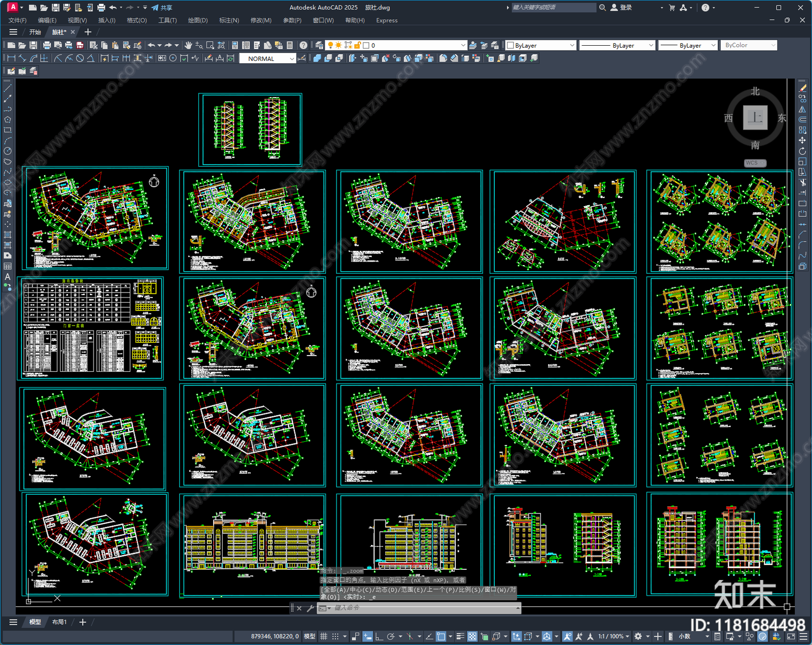Select the Pan hand tool
Image resolution: width=812 pixels, height=645 pixels.
(188, 45)
